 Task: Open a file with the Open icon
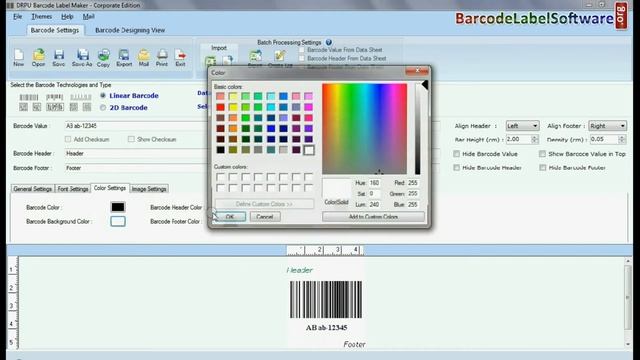38,58
